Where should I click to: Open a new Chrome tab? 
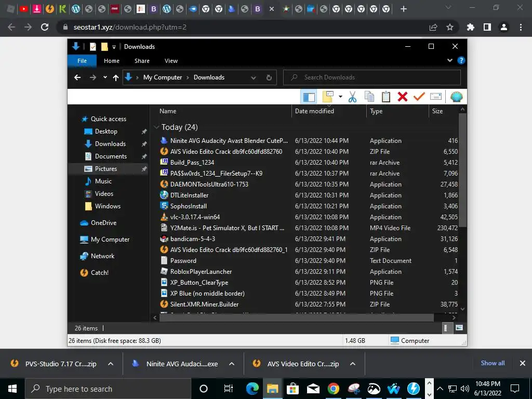click(x=403, y=9)
